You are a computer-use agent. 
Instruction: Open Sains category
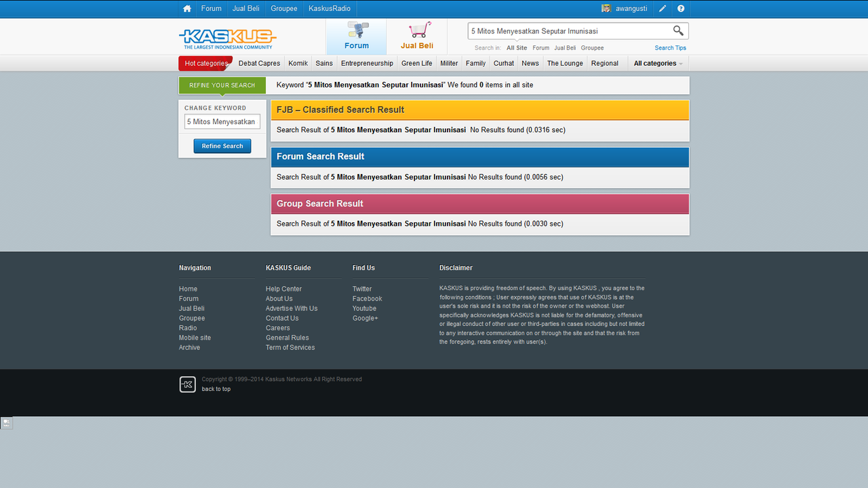coord(324,63)
